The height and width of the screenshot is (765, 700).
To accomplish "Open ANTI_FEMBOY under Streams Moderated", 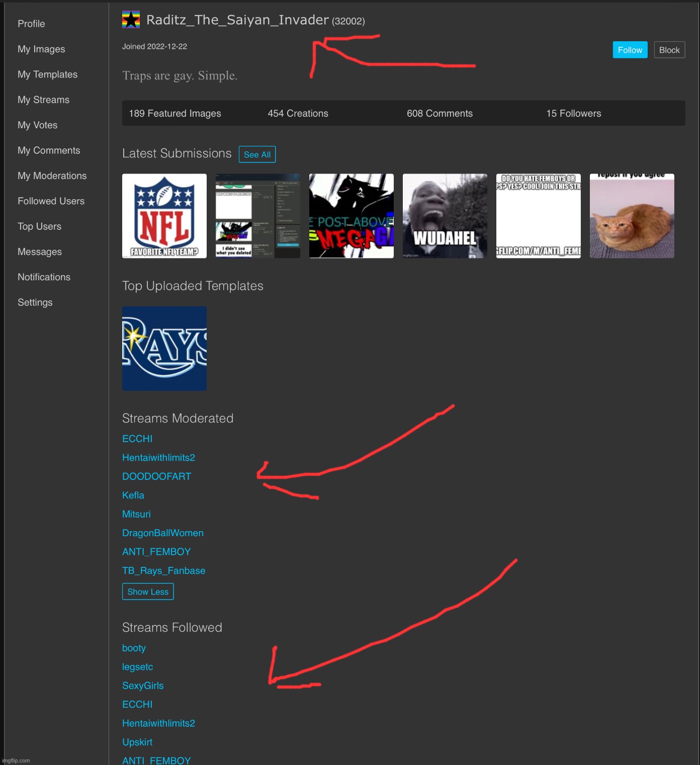I will pos(156,552).
